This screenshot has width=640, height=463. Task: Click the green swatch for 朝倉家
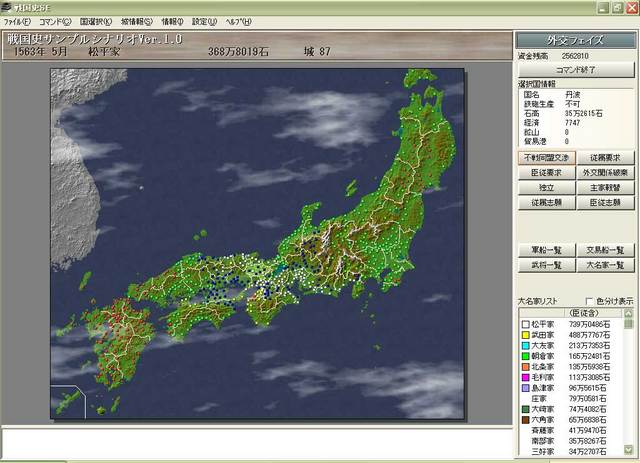(526, 356)
